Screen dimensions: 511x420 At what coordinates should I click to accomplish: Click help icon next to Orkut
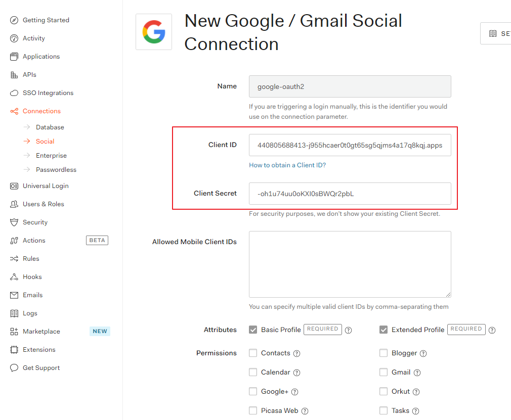(x=416, y=392)
